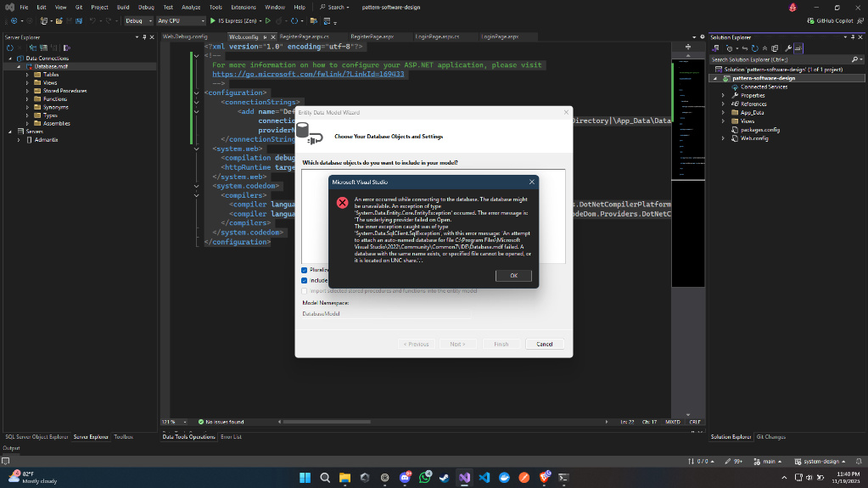The height and width of the screenshot is (488, 868).
Task: Click the current Git branch main
Action: [x=768, y=462]
